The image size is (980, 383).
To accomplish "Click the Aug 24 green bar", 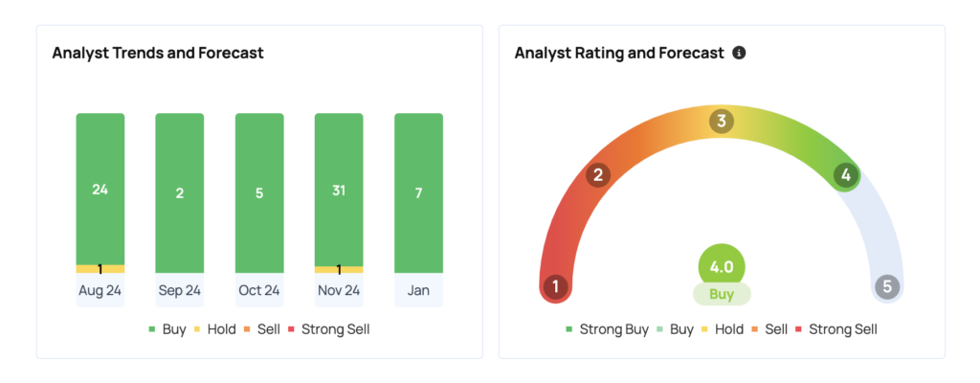I will pos(100,188).
